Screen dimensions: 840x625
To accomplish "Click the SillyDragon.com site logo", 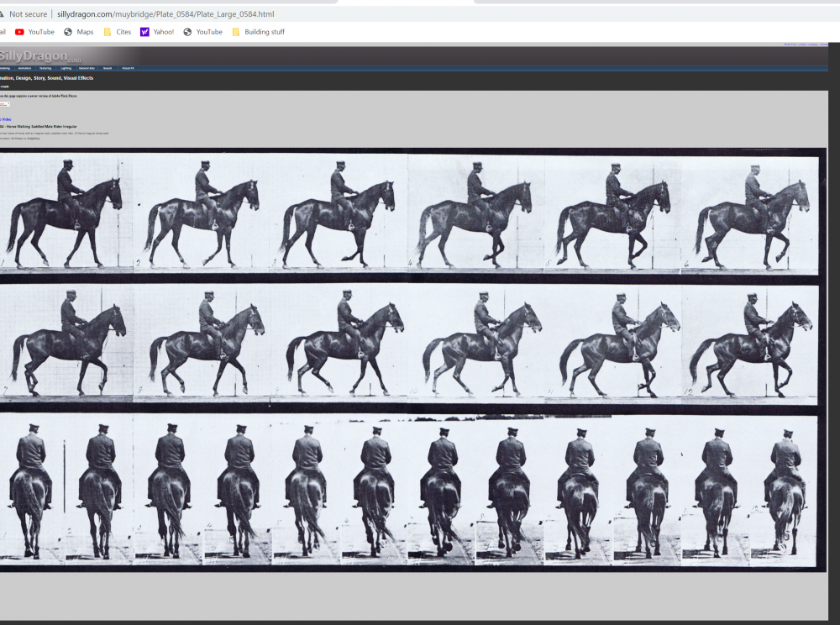I will coord(39,56).
